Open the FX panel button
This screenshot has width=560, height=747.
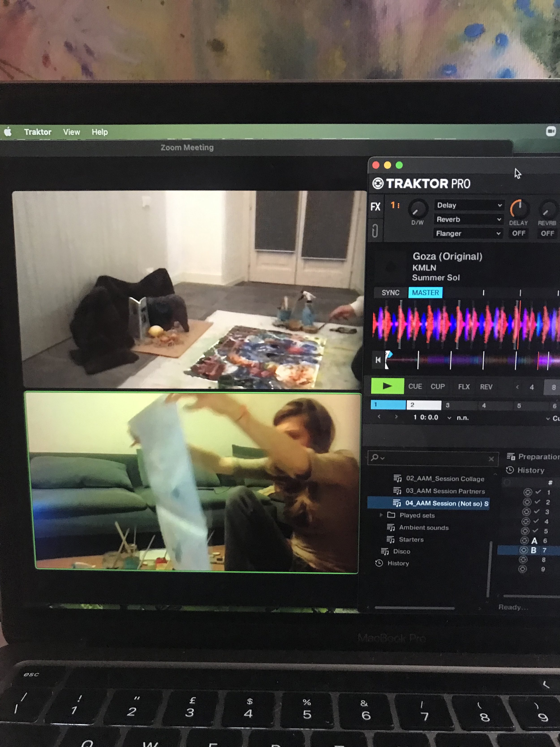tap(375, 207)
